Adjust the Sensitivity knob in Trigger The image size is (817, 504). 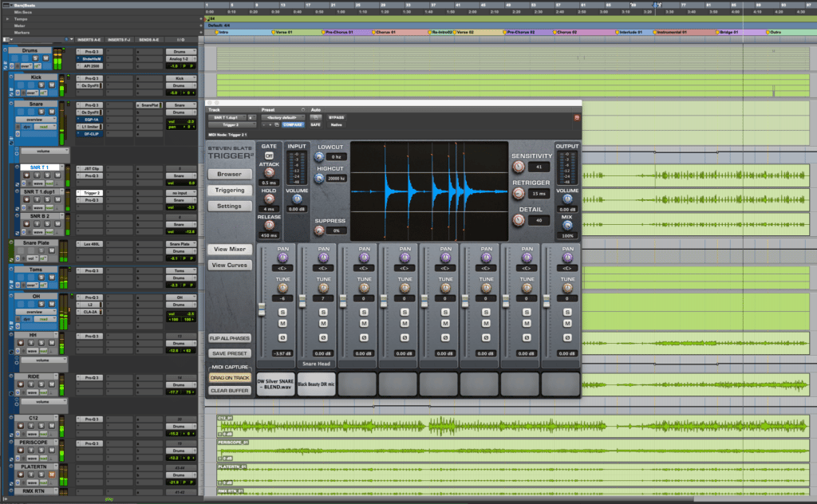517,167
